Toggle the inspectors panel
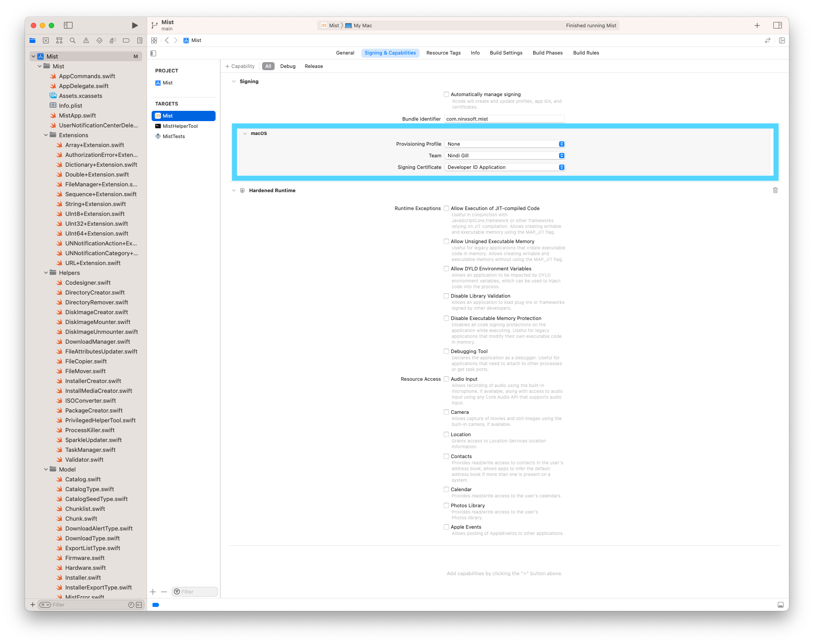 [778, 25]
